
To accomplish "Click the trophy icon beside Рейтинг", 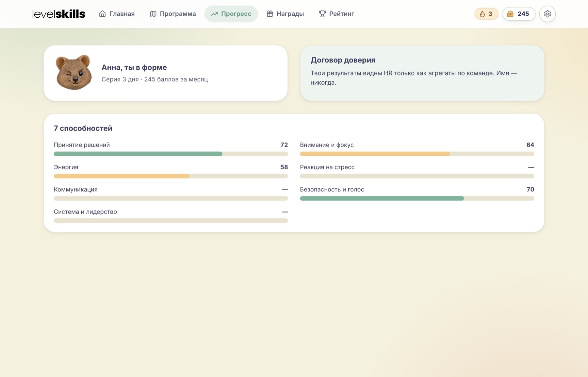I will pyautogui.click(x=322, y=14).
